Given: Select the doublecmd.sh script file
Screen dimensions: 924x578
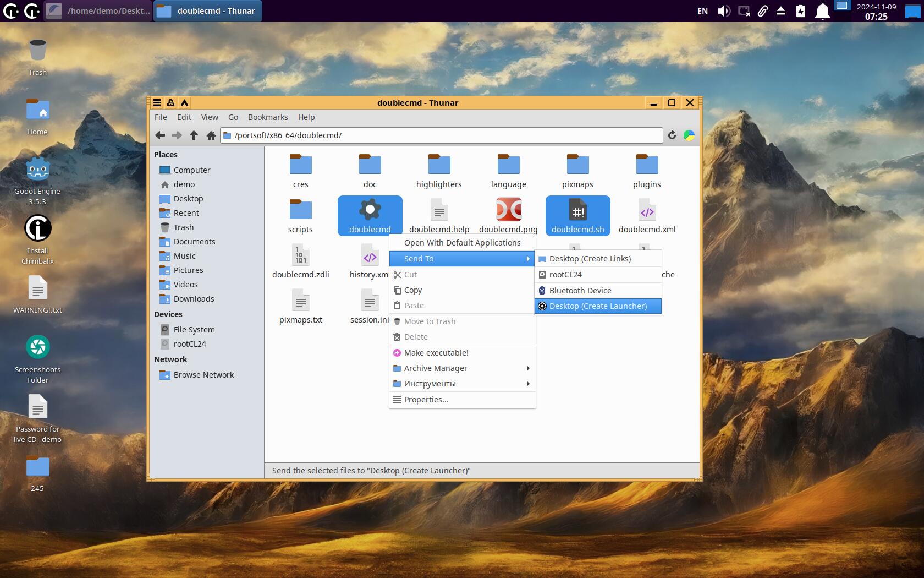Looking at the screenshot, I should coord(577,216).
